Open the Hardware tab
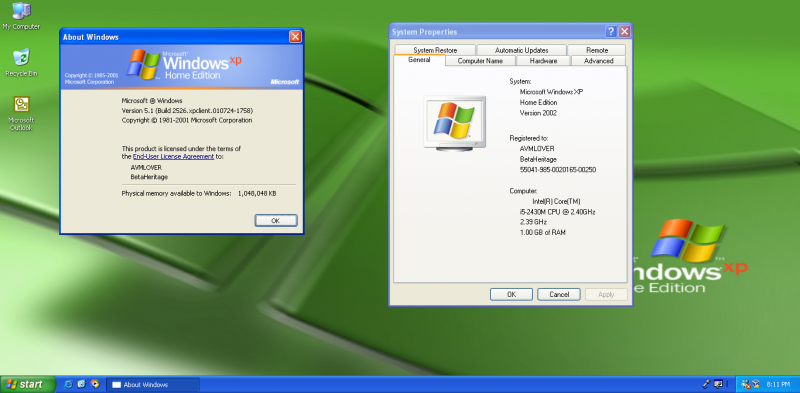 point(543,61)
